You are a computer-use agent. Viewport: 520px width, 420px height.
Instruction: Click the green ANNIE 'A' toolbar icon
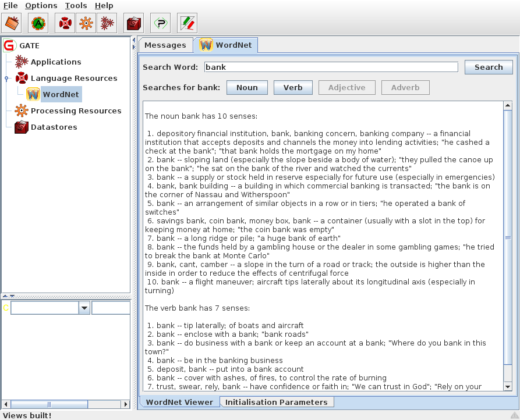click(x=38, y=23)
